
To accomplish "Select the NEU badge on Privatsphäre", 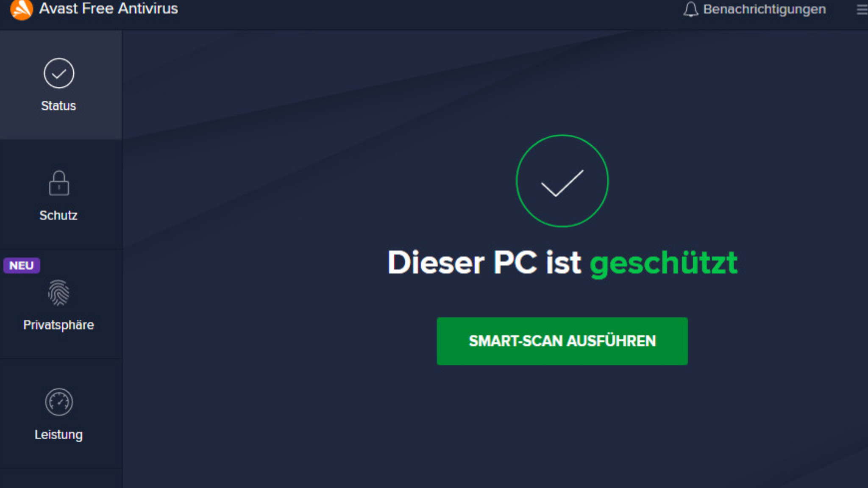I will coord(22,265).
